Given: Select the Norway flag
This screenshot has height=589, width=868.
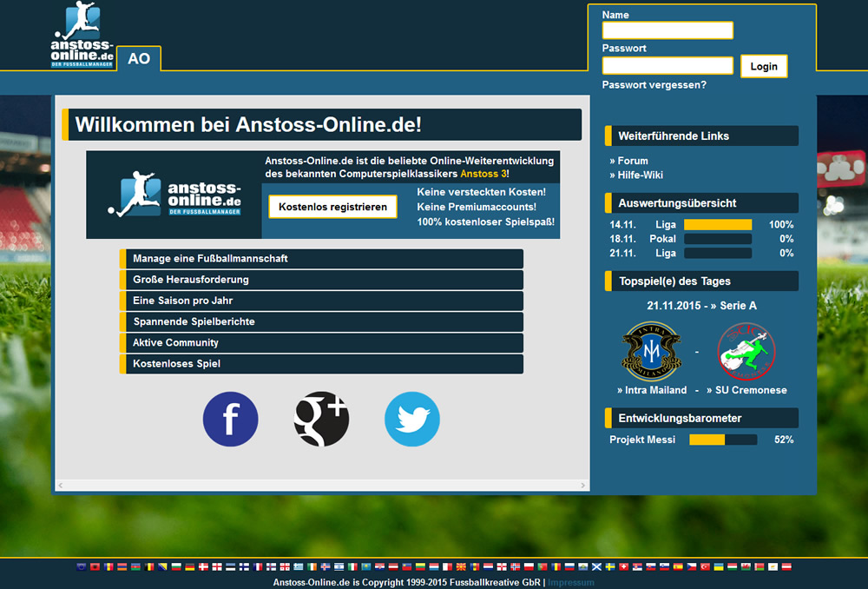Looking at the screenshot, I should click(516, 566).
